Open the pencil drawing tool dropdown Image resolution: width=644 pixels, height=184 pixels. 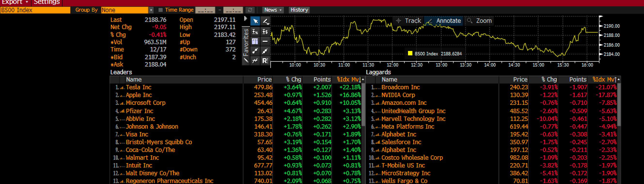point(266,21)
